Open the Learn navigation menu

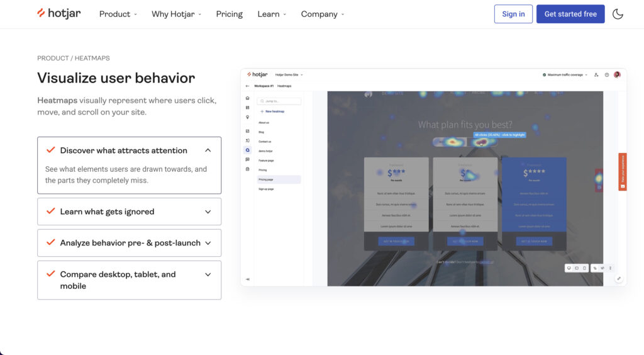click(272, 14)
